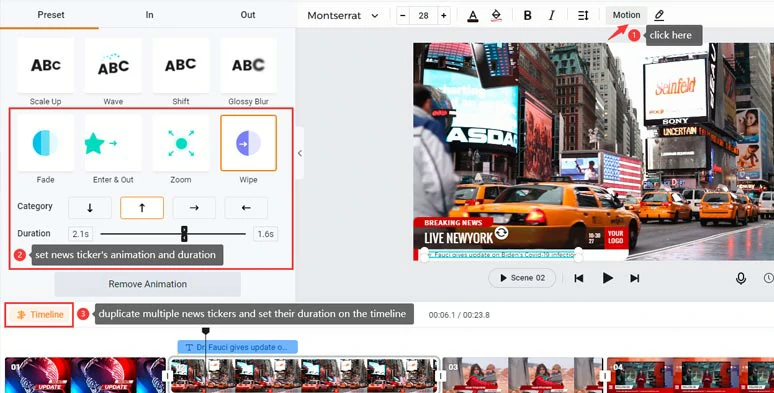
Task: Select scene 01 thumbnail in storyboard
Action: pos(85,375)
